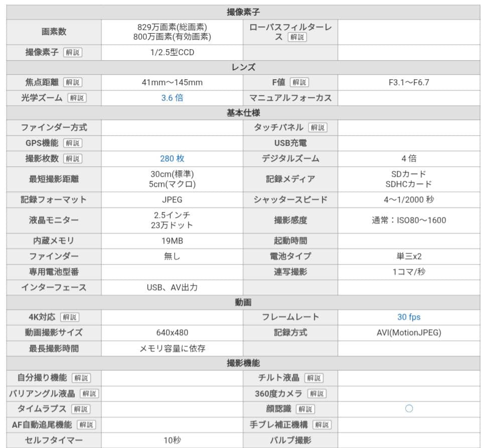492x448 pixels.
Task: Click the タイムラプス 解説 icon
Action: [x=80, y=409]
